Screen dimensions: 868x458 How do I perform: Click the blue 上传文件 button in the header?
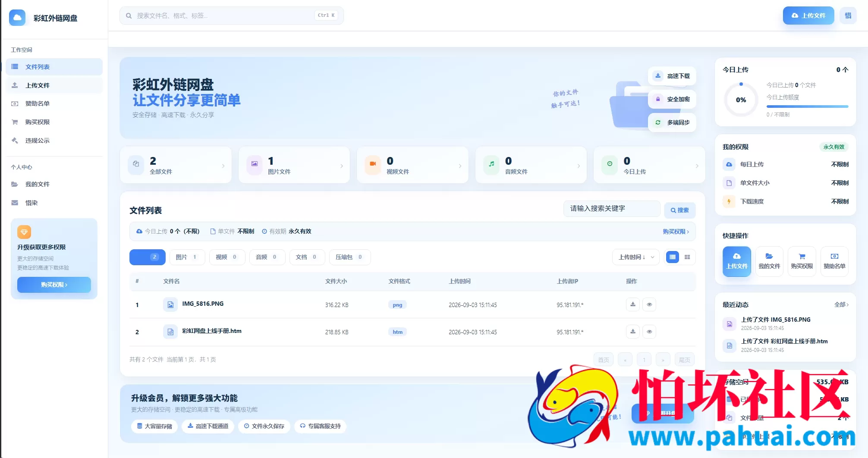point(808,16)
